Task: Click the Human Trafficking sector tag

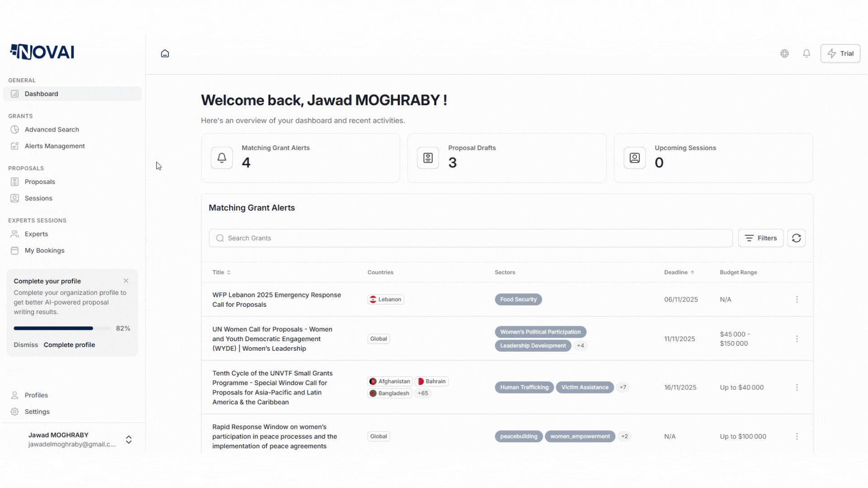Action: 524,388
